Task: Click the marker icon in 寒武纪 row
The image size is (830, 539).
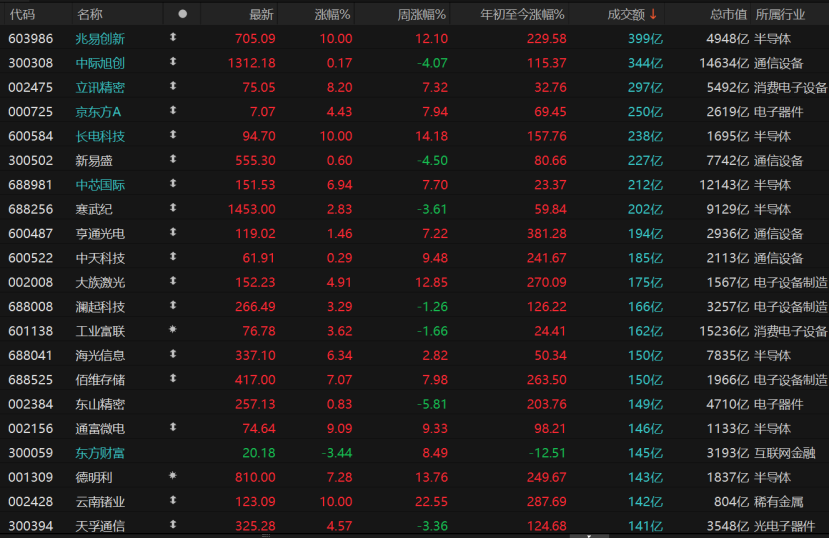Action: (173, 208)
